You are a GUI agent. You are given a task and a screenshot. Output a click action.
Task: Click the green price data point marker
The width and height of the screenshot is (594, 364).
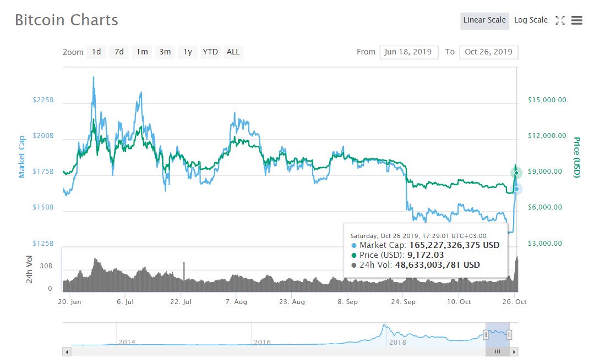click(516, 173)
